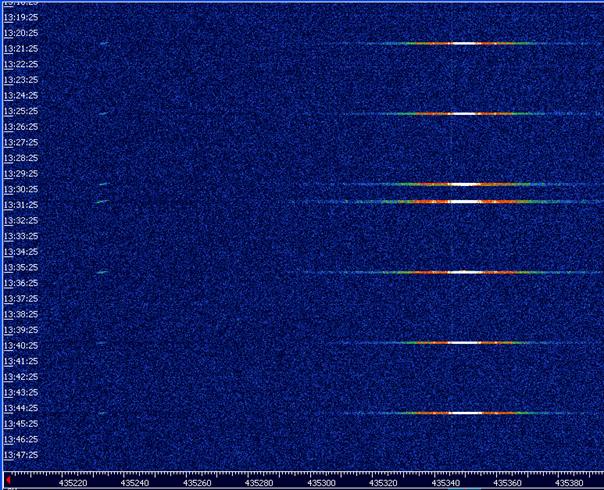Image resolution: width=604 pixels, height=490 pixels.
Task: Click the bright burst near 13:35:25
Action: (x=466, y=272)
